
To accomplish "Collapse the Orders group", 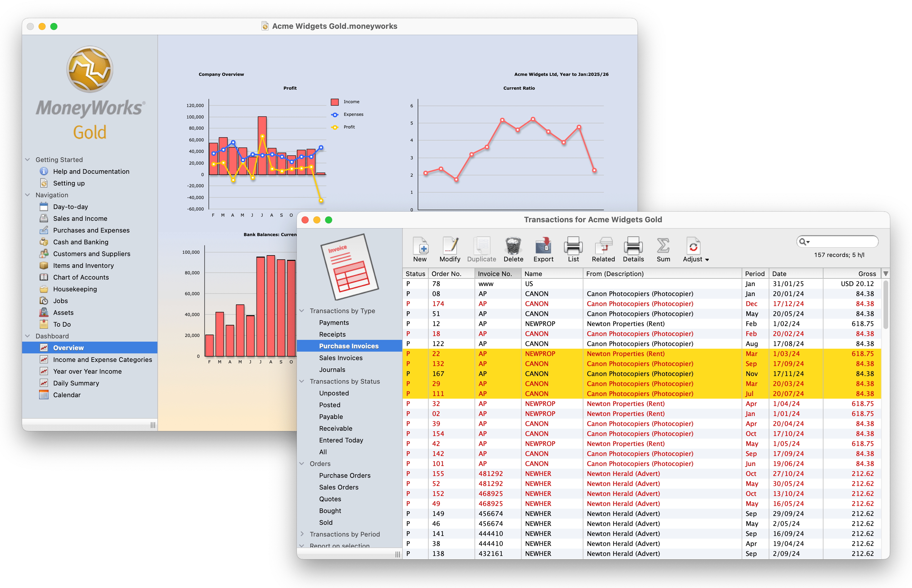I will (302, 464).
